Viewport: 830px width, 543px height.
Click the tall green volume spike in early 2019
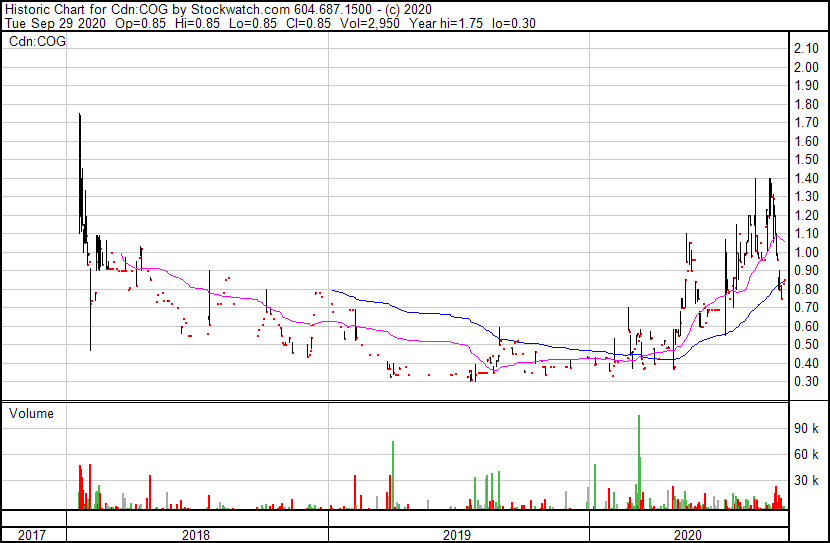tap(393, 475)
